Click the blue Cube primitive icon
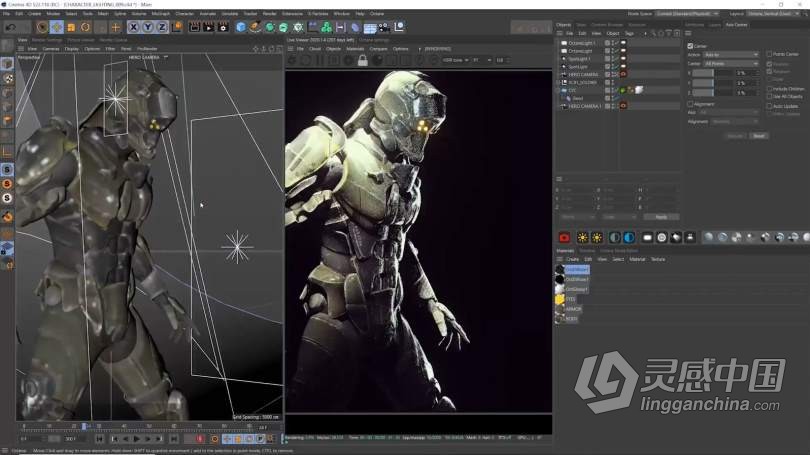 [241, 27]
